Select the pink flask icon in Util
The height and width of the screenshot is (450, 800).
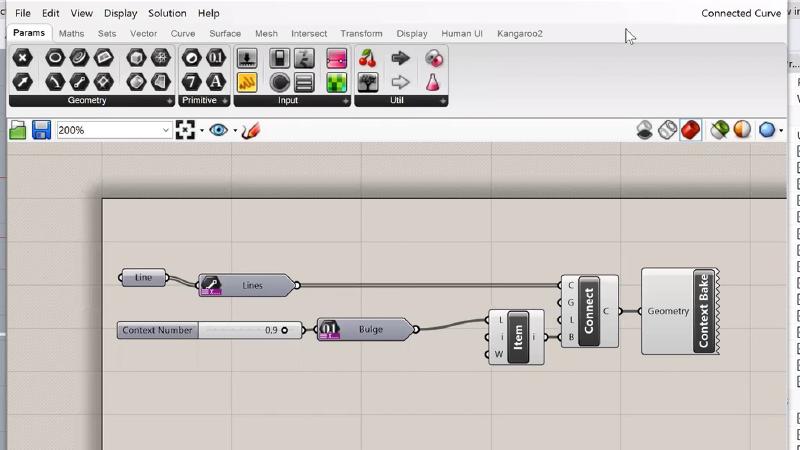(433, 82)
